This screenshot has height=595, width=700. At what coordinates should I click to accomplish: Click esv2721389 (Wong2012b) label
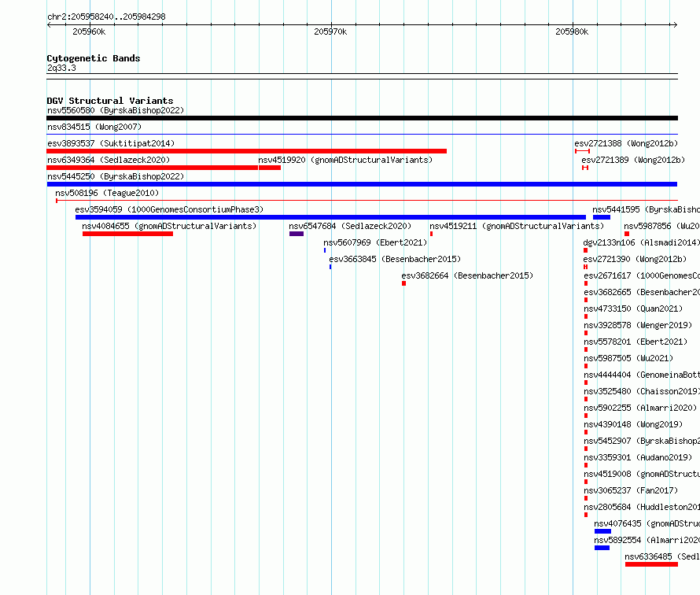(633, 160)
